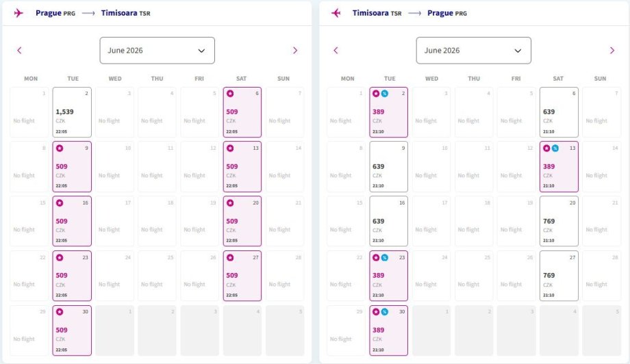Click the discount percent badge on June 2 return

pyautogui.click(x=384, y=94)
